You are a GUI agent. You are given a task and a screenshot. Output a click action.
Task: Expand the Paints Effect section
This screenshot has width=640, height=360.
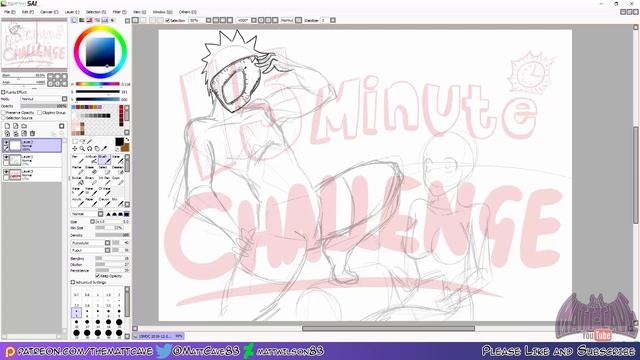click(3, 93)
